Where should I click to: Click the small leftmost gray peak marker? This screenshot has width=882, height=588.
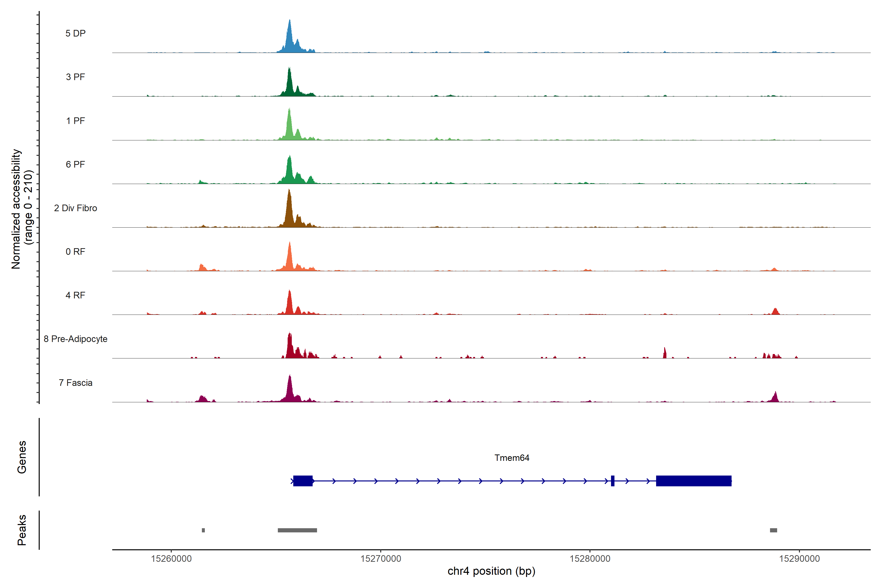click(x=203, y=530)
